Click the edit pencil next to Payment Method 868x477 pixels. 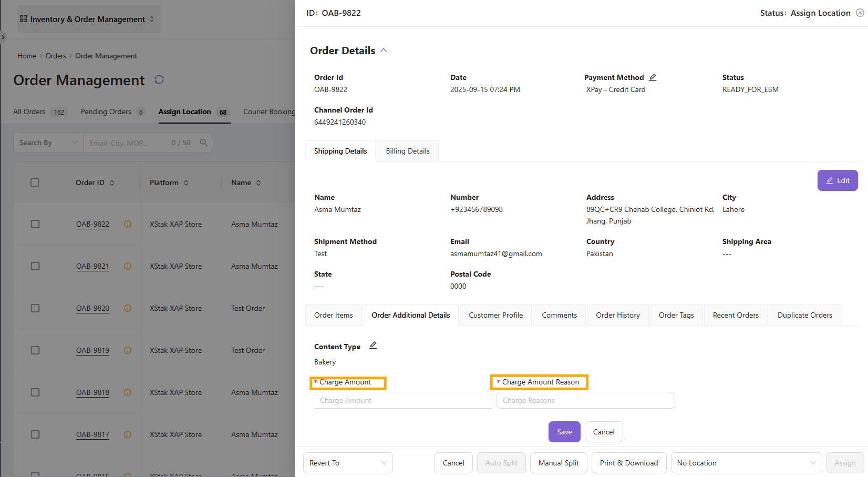pyautogui.click(x=653, y=77)
